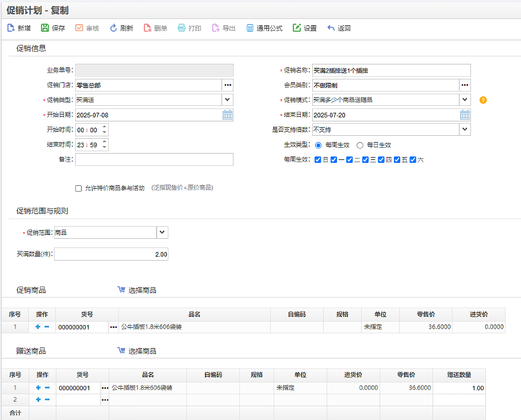Click plus icon in 赠送商品 row 2
This screenshot has height=420, width=521.
[x=38, y=399]
